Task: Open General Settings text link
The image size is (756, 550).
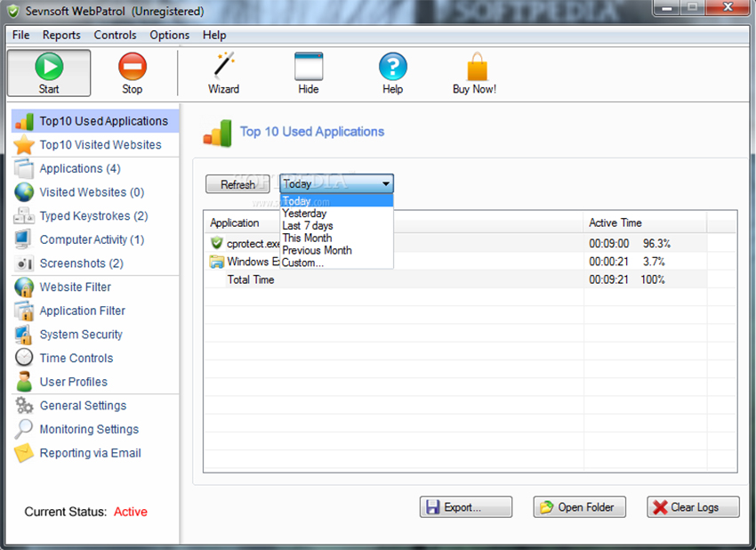Action: (x=83, y=406)
